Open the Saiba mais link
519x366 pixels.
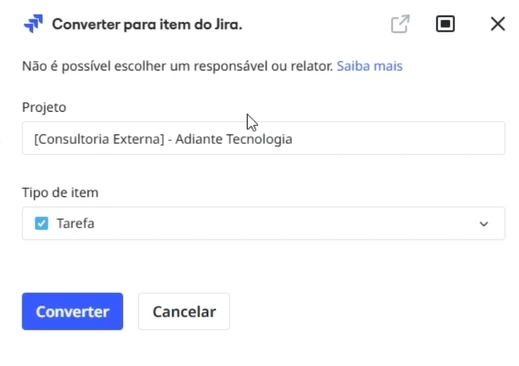(370, 66)
